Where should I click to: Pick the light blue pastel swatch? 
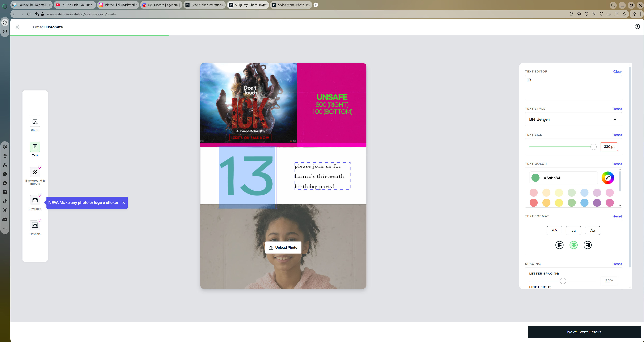tap(584, 193)
